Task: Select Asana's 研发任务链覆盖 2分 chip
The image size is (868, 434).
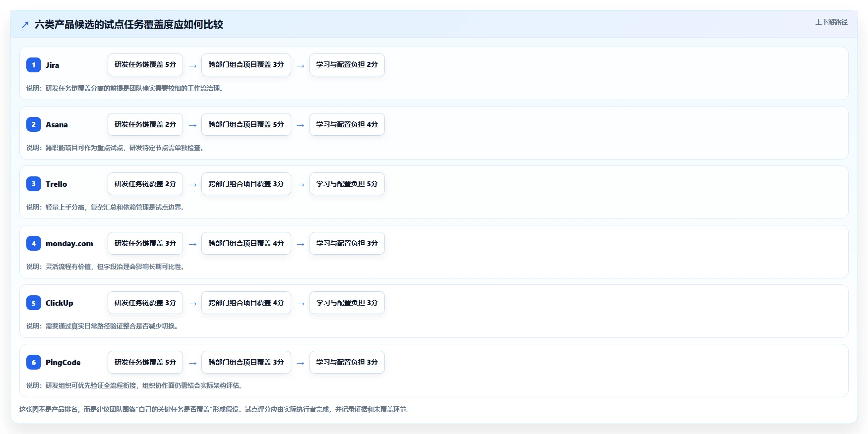Action: click(x=145, y=124)
